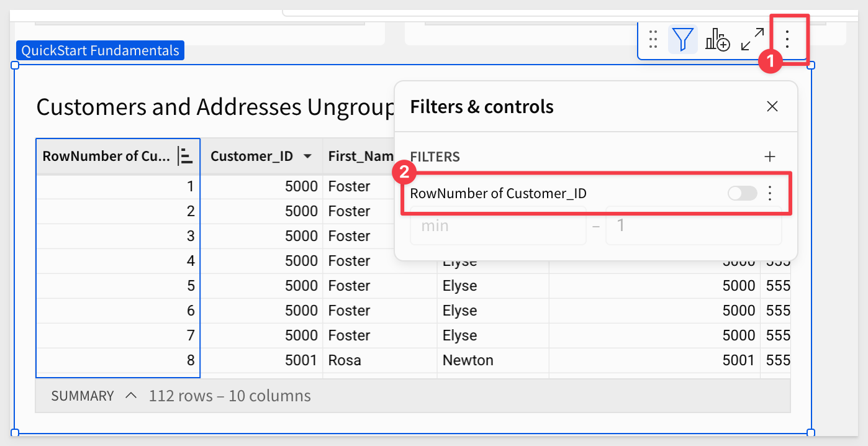Select the First_Name column header
The width and height of the screenshot is (868, 446).
(361, 156)
